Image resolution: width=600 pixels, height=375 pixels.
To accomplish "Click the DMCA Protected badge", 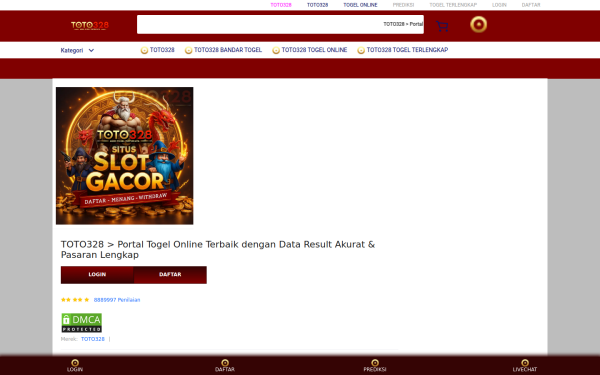I will tap(82, 323).
